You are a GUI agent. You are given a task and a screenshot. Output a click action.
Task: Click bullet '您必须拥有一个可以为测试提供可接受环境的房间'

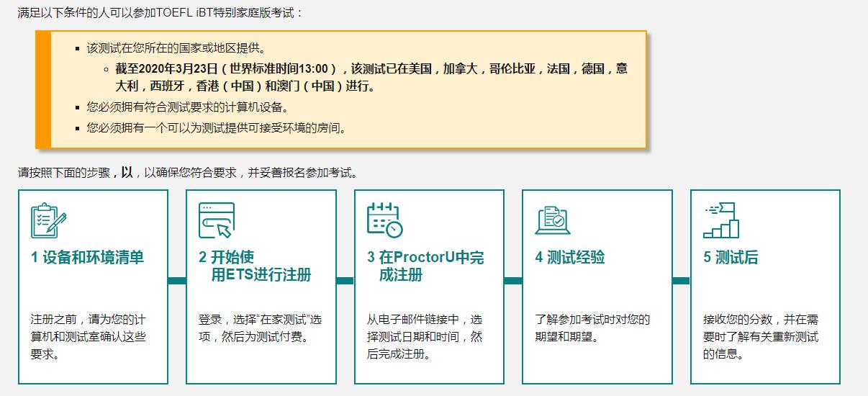pyautogui.click(x=217, y=128)
